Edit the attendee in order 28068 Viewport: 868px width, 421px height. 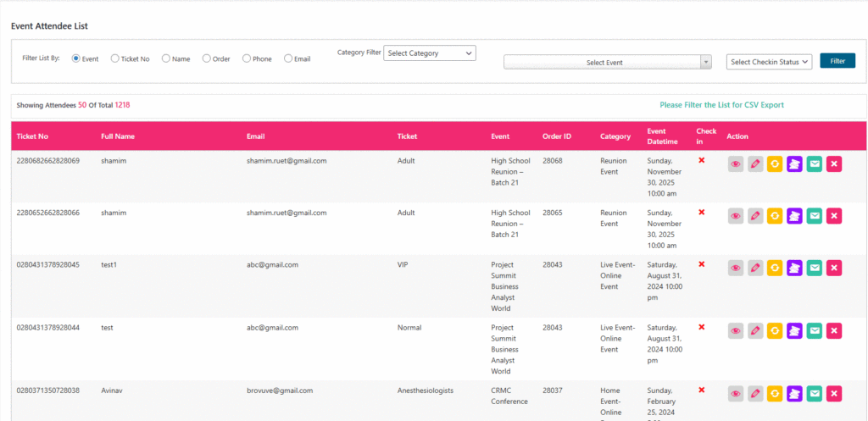755,164
